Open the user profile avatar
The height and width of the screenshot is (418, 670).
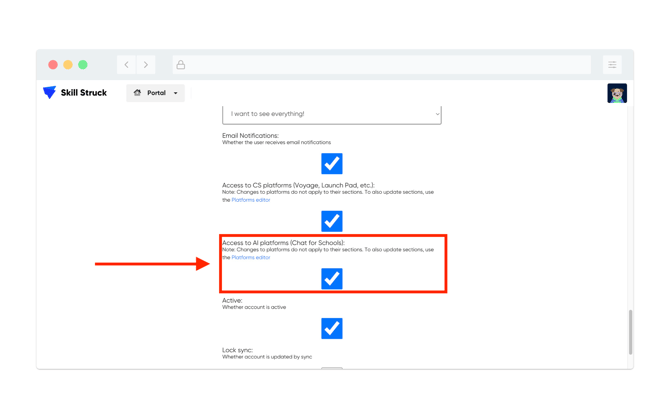tap(617, 94)
